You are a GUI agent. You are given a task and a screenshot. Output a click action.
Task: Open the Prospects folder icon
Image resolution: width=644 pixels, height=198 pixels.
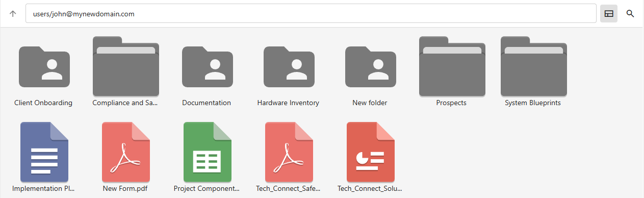[x=452, y=66]
